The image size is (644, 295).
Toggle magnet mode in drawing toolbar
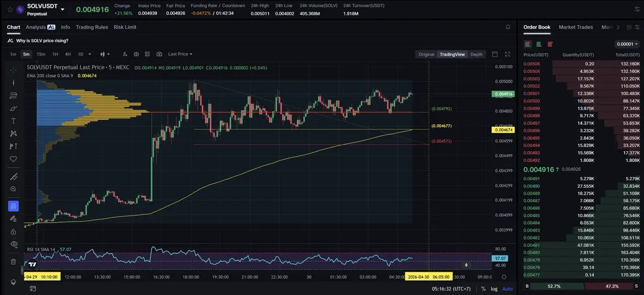point(13,205)
